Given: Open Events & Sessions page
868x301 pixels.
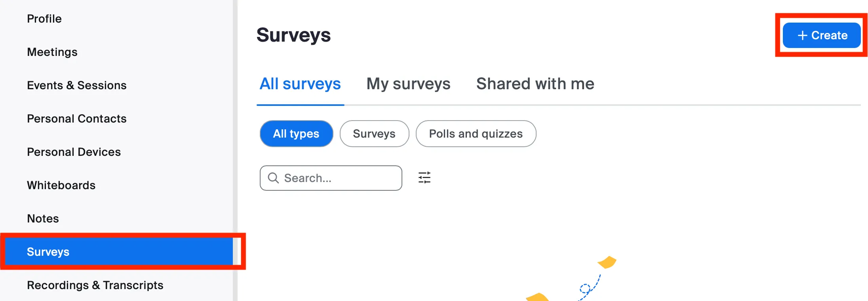Looking at the screenshot, I should click(77, 85).
